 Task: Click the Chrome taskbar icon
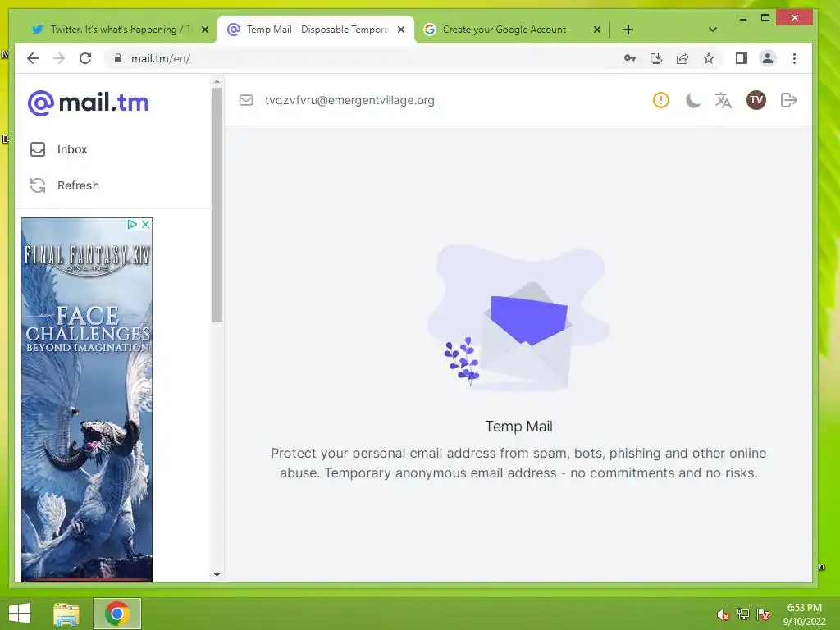[x=116, y=614]
